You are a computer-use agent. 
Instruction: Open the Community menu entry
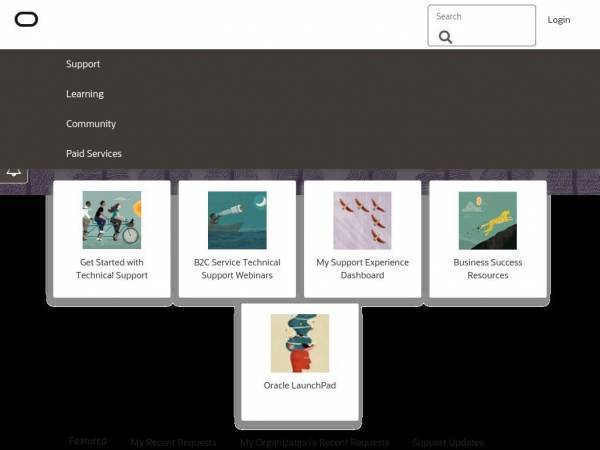91,124
